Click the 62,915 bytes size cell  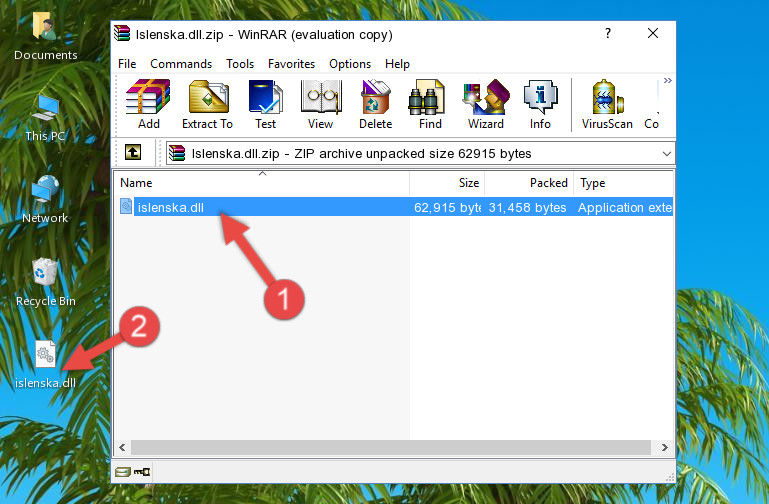[x=447, y=207]
